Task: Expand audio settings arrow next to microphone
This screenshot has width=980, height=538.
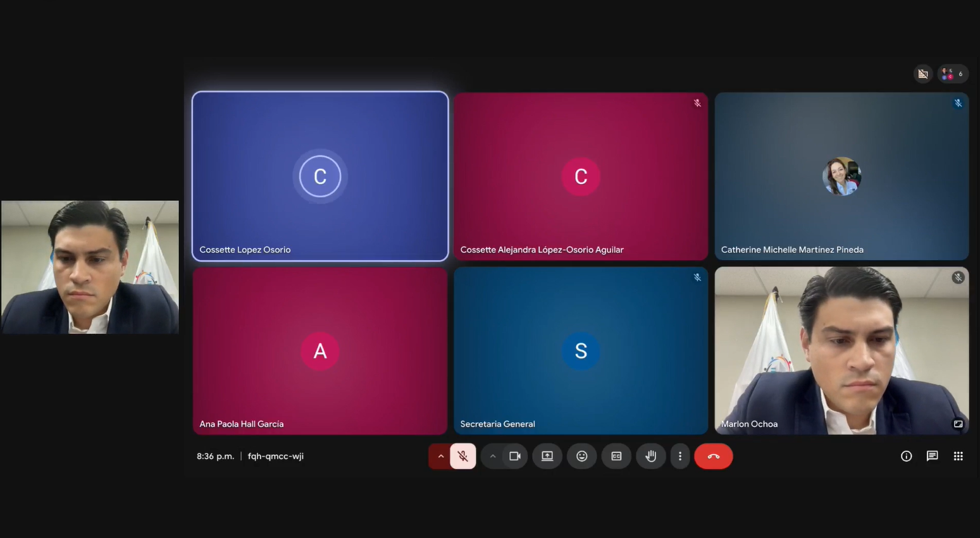Action: (x=440, y=456)
